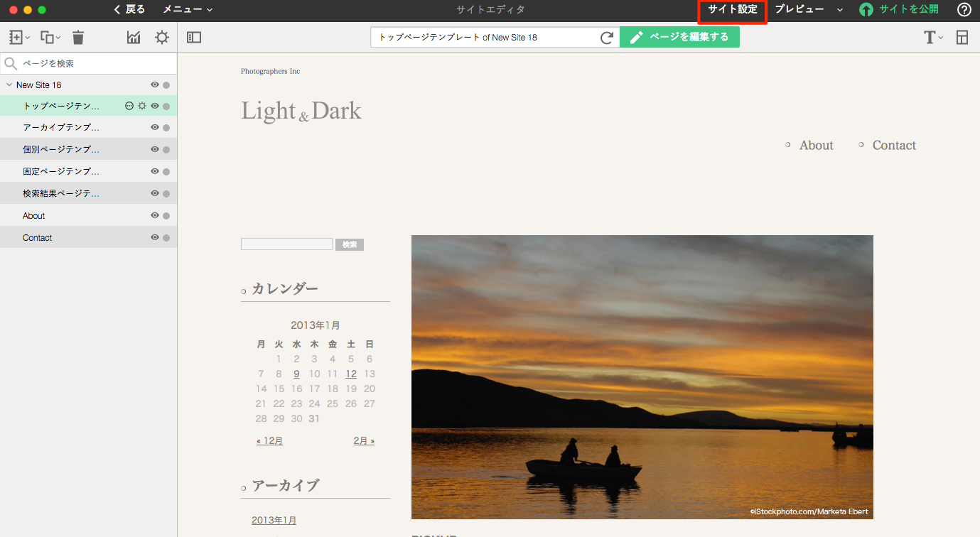Click プレビュー in the top bar
This screenshot has height=537, width=980.
point(799,9)
